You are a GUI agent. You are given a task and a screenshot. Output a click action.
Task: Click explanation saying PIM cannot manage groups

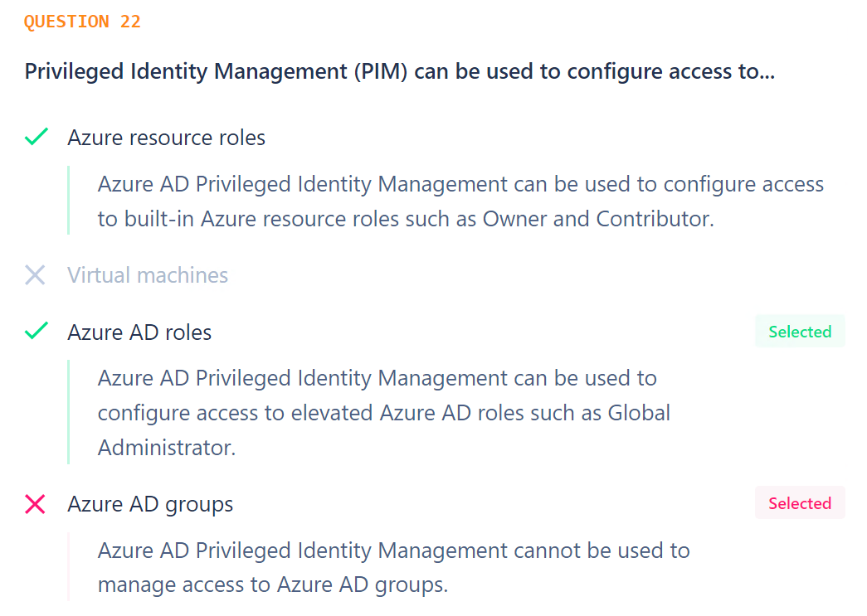(x=394, y=567)
